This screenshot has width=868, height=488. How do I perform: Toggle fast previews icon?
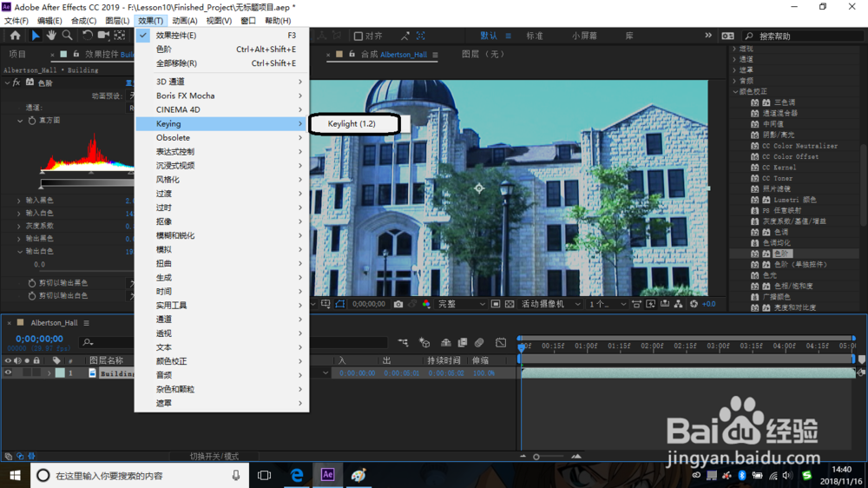650,304
